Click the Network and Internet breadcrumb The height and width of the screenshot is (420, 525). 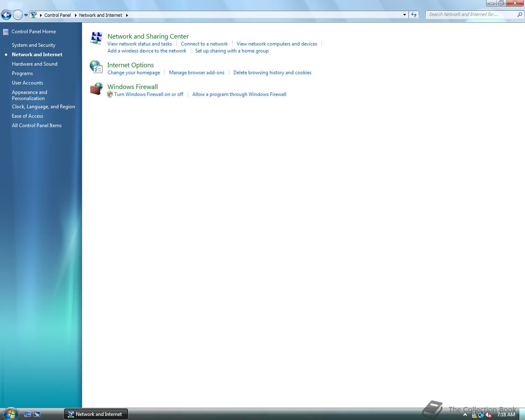[100, 15]
